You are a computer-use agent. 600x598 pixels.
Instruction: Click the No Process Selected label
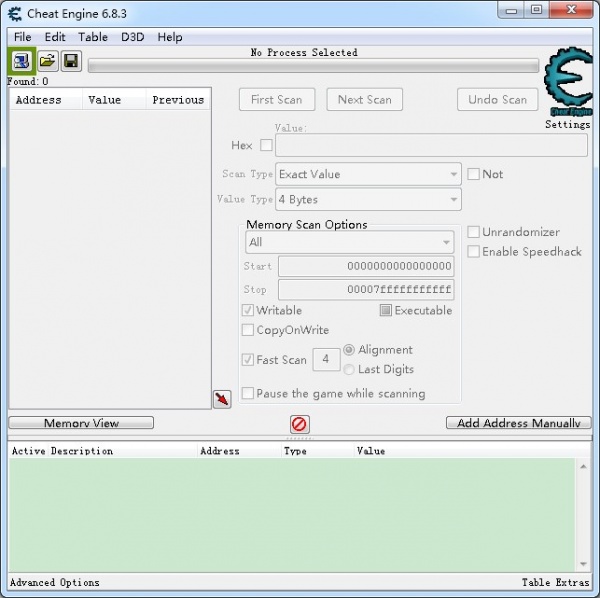(x=304, y=52)
